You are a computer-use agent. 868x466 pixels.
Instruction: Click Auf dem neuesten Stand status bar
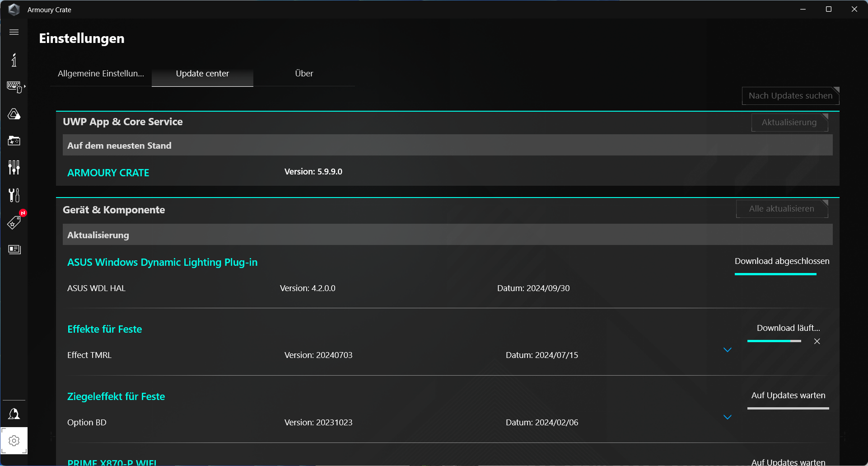448,145
